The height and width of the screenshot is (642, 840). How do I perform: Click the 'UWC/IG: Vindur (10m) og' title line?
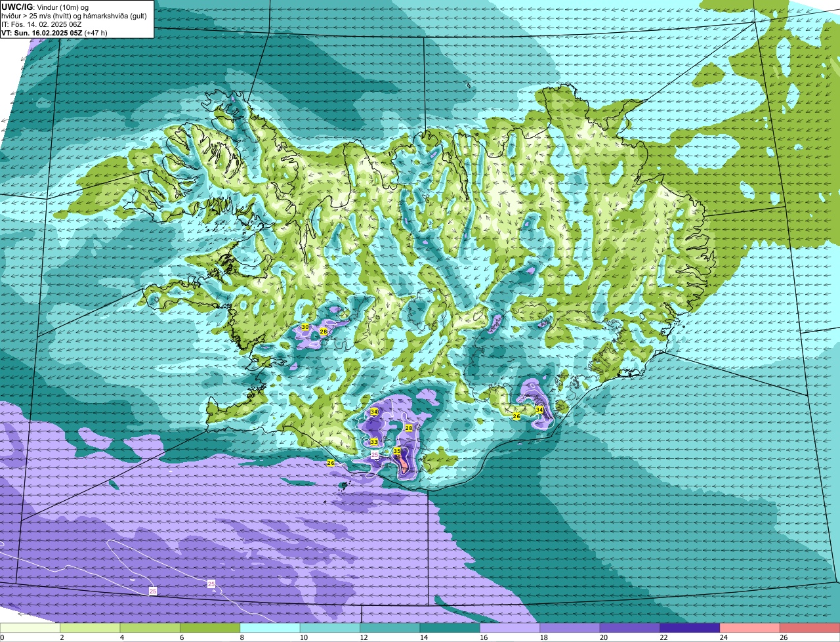click(45, 7)
